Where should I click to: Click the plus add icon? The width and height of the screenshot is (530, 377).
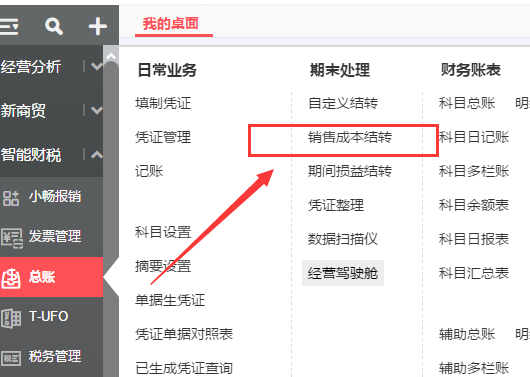[x=97, y=26]
